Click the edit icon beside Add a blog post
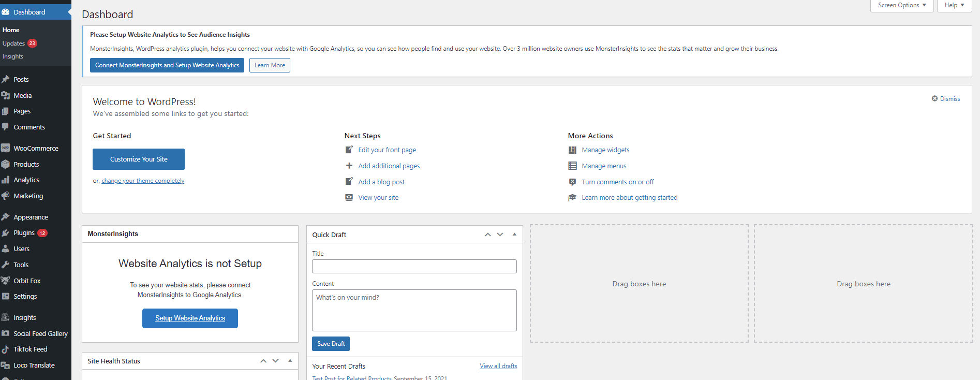The image size is (980, 380). pyautogui.click(x=349, y=182)
